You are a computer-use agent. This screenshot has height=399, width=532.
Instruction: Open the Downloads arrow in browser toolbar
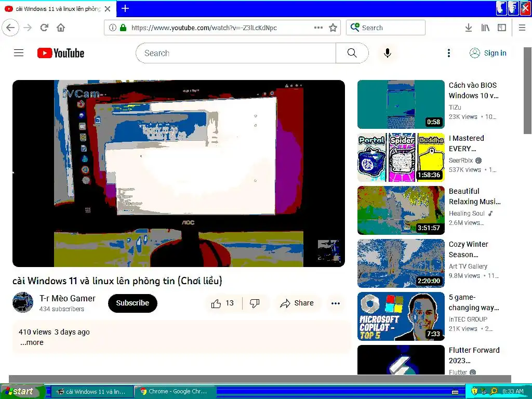469,28
